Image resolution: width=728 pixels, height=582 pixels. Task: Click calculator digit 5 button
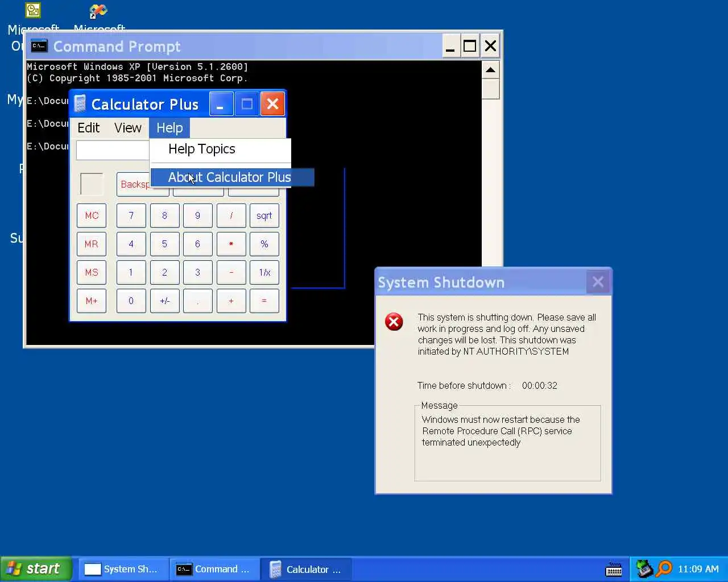click(x=164, y=244)
